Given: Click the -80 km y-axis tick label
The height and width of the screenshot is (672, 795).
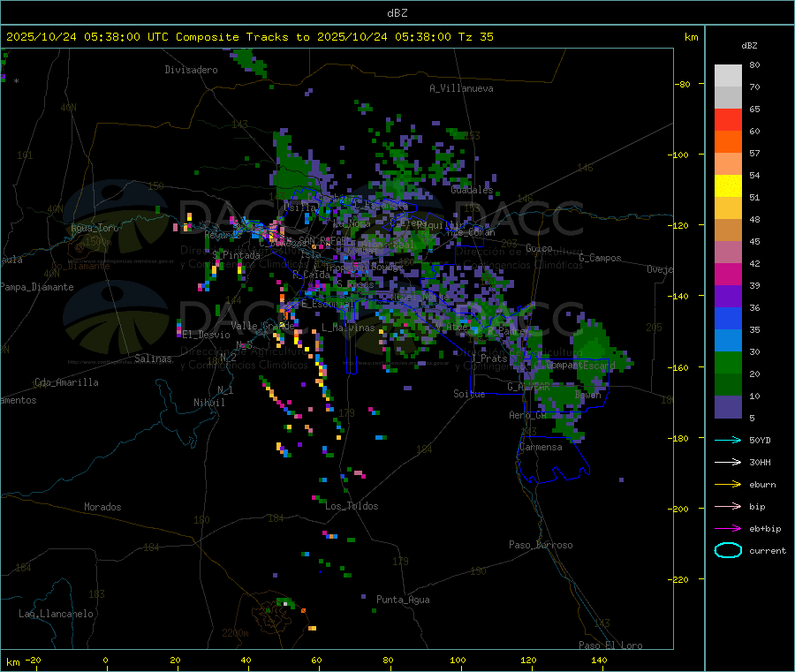Looking at the screenshot, I should [683, 84].
